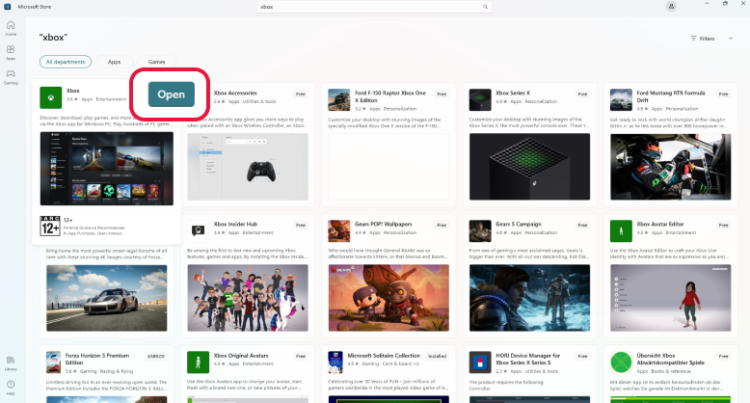
Task: Select the All departments tab
Action: pos(66,62)
